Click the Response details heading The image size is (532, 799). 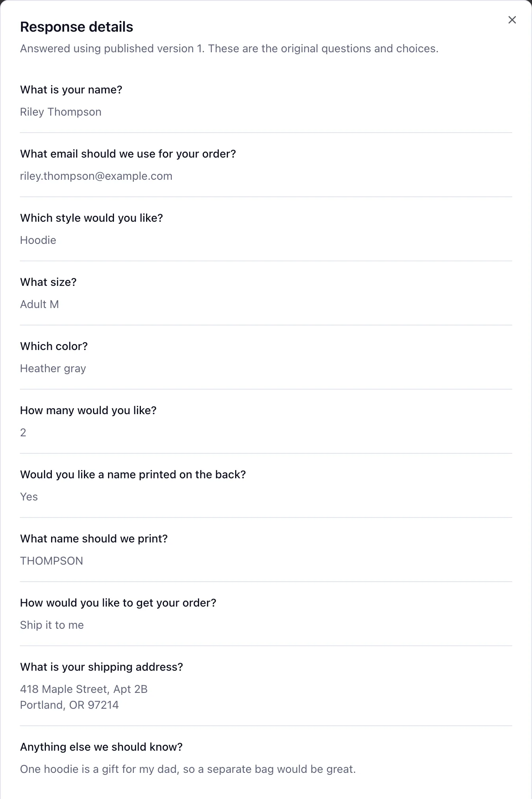(x=76, y=27)
